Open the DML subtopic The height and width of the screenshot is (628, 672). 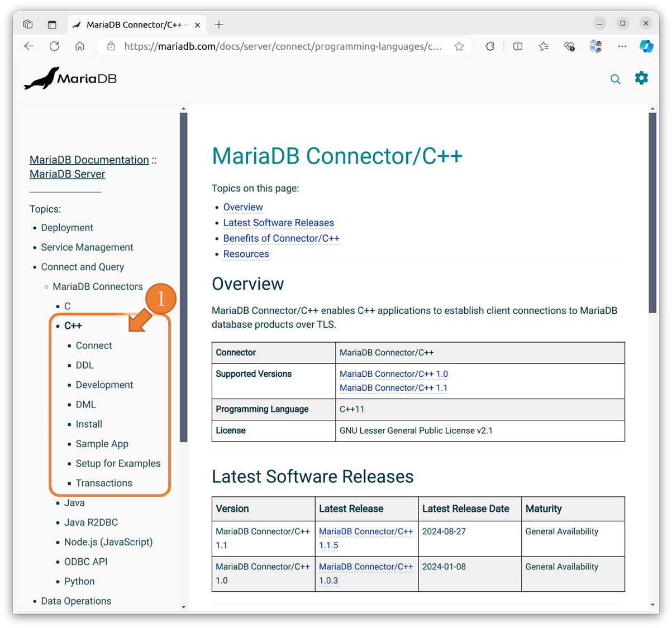[86, 404]
